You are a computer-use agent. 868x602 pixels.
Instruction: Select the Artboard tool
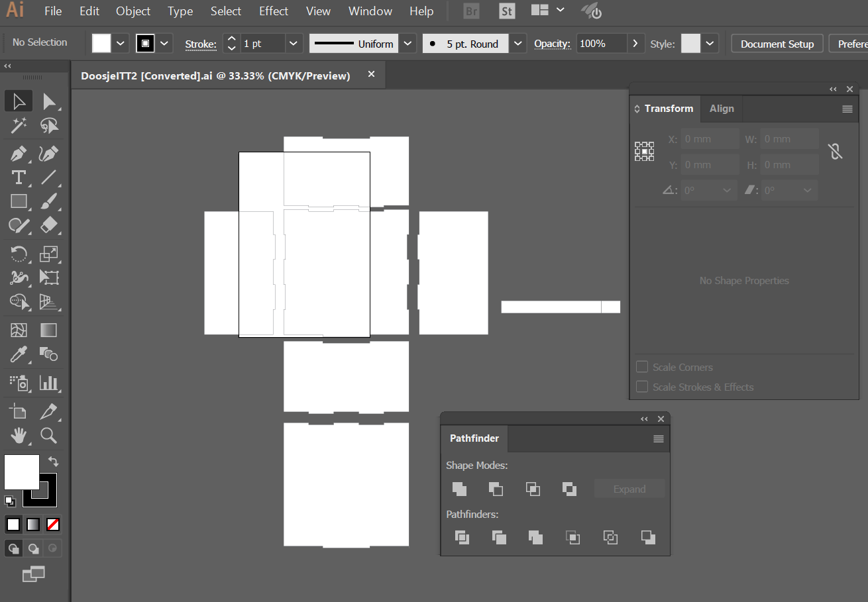(19, 411)
